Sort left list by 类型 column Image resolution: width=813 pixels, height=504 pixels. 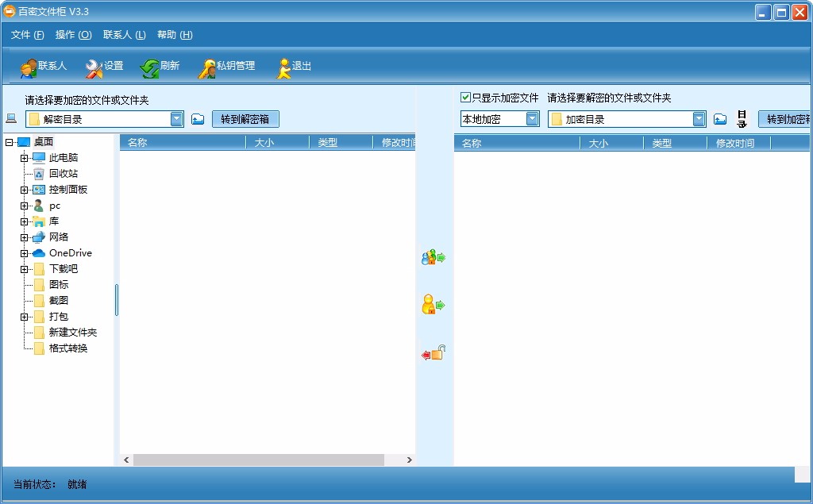[x=341, y=143]
